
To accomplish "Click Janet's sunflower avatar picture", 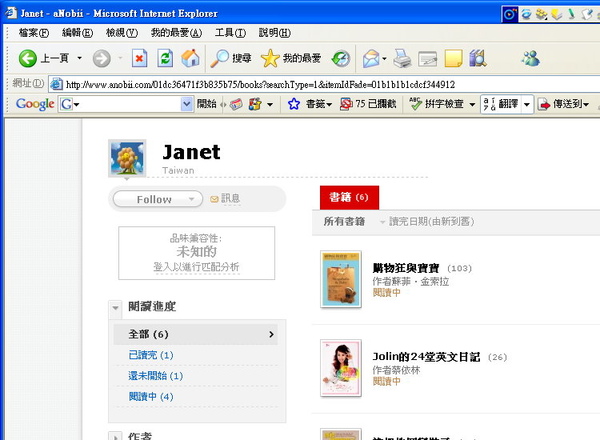I will point(127,158).
